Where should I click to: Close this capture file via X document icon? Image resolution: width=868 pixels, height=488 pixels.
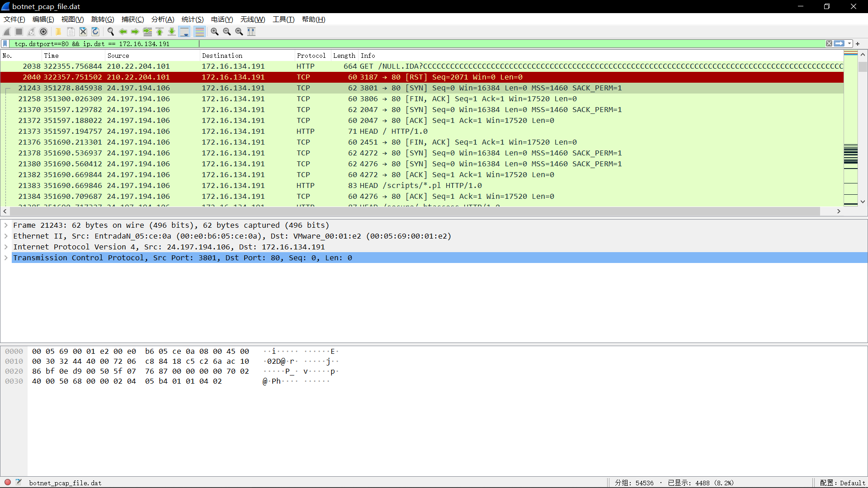83,32
